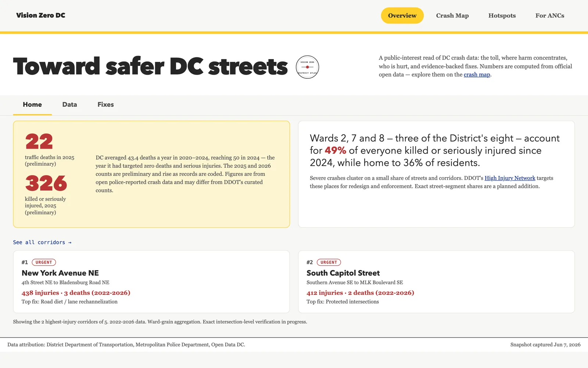
Task: Switch to the Fixes tab
Action: click(105, 105)
